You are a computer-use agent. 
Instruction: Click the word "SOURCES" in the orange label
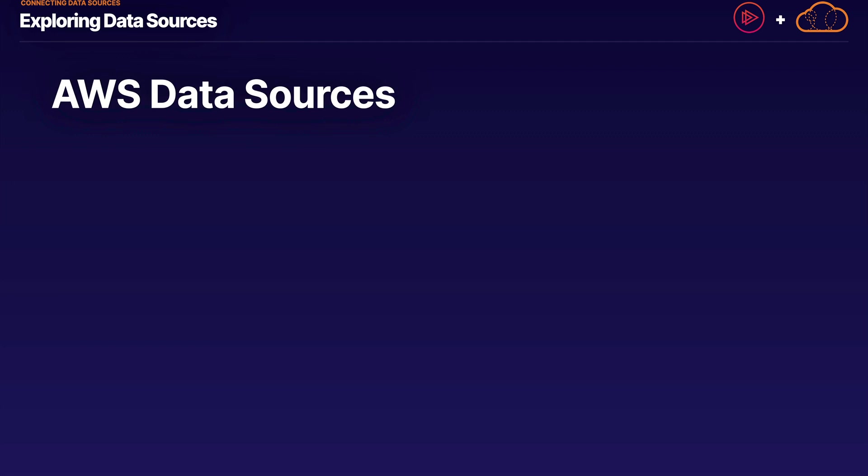pyautogui.click(x=104, y=3)
